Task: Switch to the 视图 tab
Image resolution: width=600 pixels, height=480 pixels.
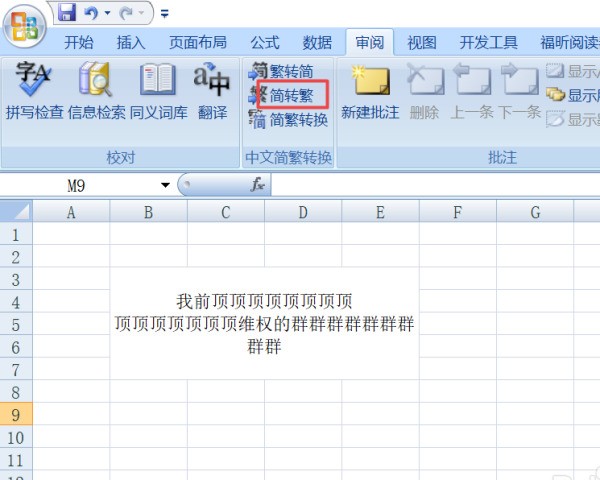Action: click(x=422, y=42)
